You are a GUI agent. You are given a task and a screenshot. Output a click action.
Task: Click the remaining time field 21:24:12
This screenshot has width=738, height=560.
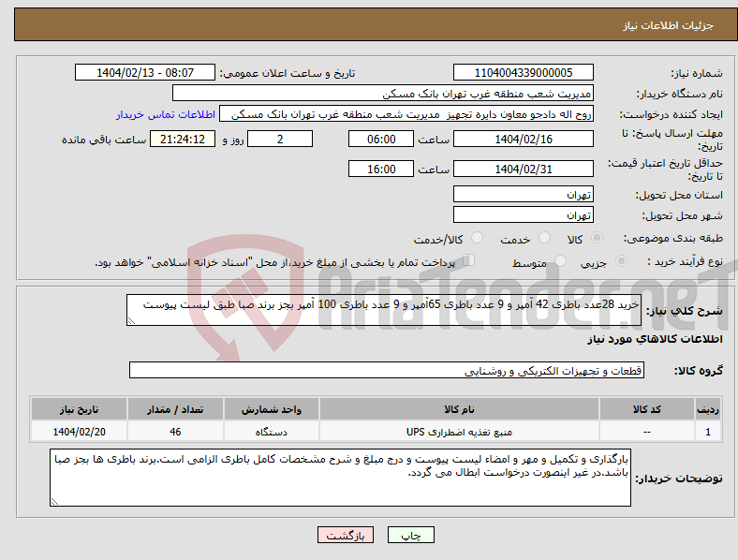point(183,140)
